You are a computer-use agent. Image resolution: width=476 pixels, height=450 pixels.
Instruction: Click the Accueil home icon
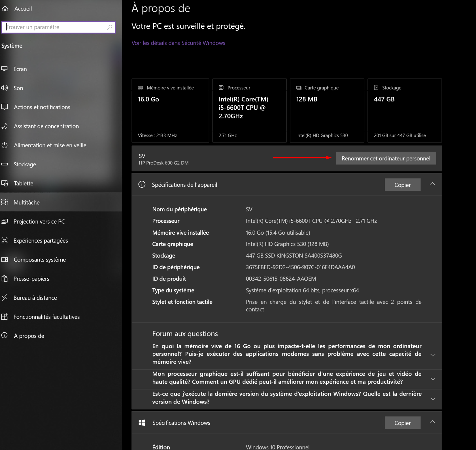[5, 9]
